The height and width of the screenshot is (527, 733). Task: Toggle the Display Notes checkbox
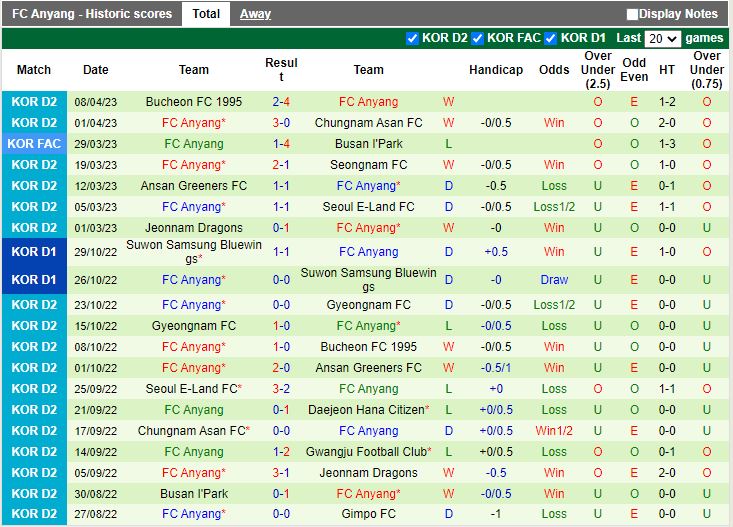coord(632,14)
